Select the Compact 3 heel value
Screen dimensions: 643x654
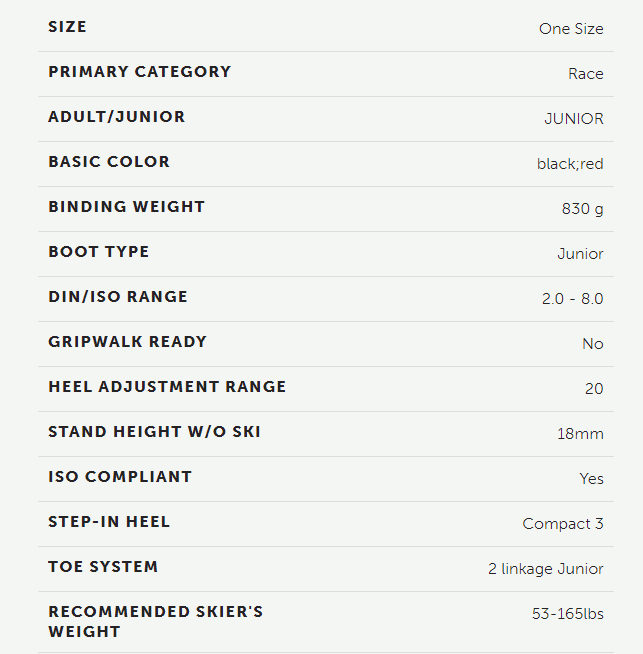point(563,524)
